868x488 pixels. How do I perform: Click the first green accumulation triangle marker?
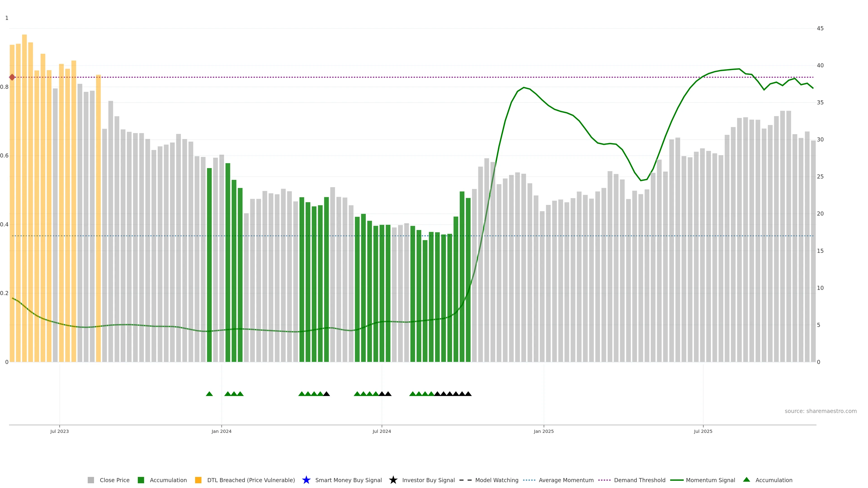coord(209,394)
